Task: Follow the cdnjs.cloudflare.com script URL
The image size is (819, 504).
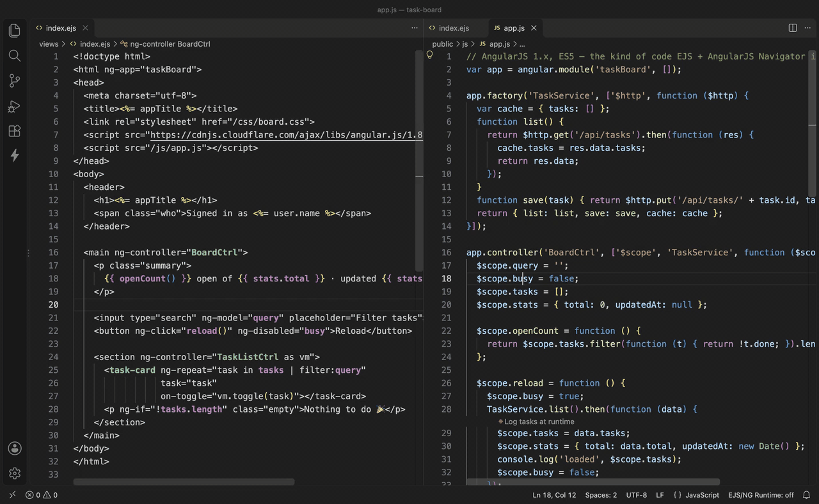Action: 287,135
